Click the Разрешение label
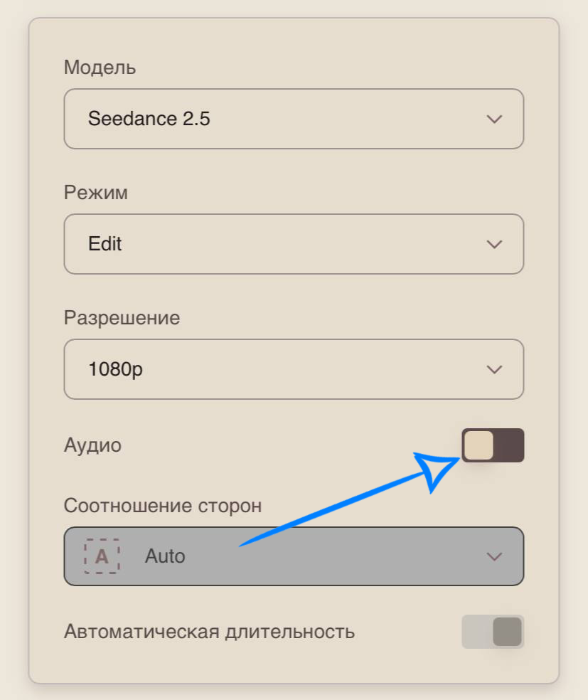This screenshot has width=588, height=700. coord(122,318)
